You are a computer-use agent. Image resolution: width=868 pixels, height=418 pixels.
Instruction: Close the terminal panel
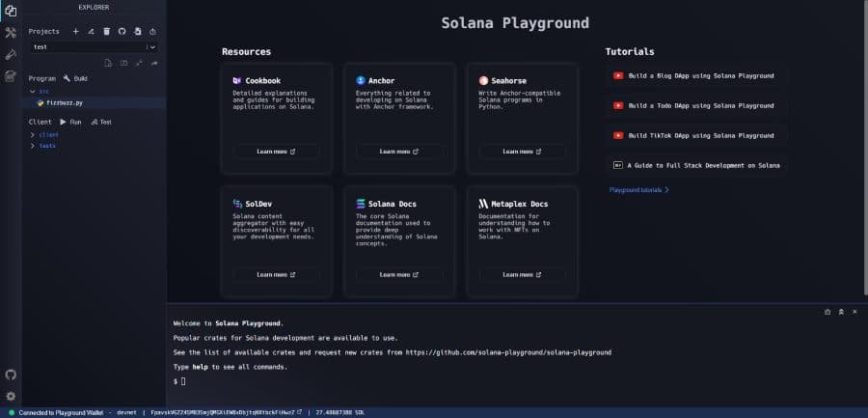[x=854, y=312]
